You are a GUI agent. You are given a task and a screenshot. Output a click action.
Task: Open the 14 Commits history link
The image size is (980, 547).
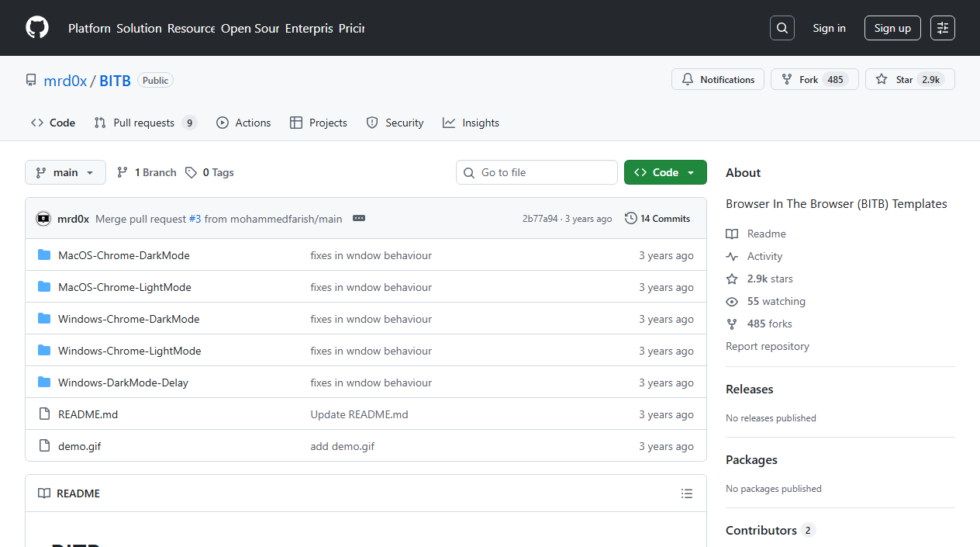point(657,219)
